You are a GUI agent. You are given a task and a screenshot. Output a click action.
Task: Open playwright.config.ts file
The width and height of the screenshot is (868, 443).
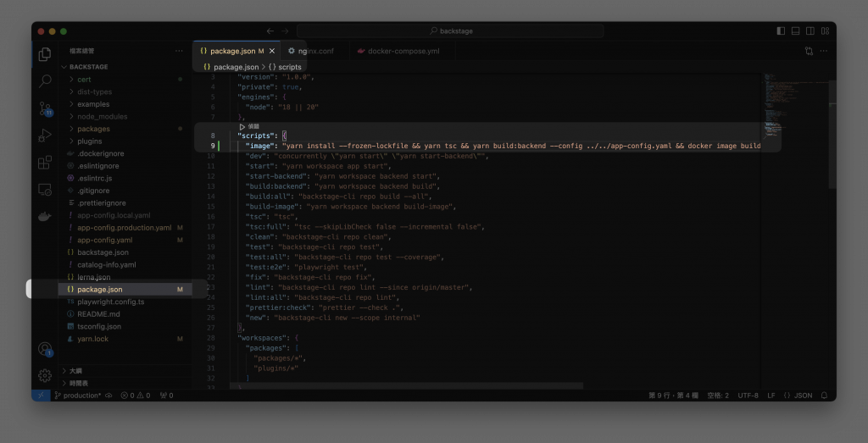point(125,302)
